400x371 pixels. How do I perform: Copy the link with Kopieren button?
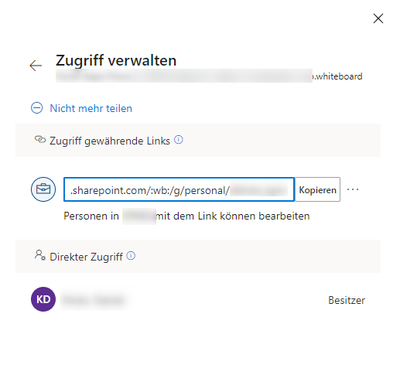pos(318,189)
